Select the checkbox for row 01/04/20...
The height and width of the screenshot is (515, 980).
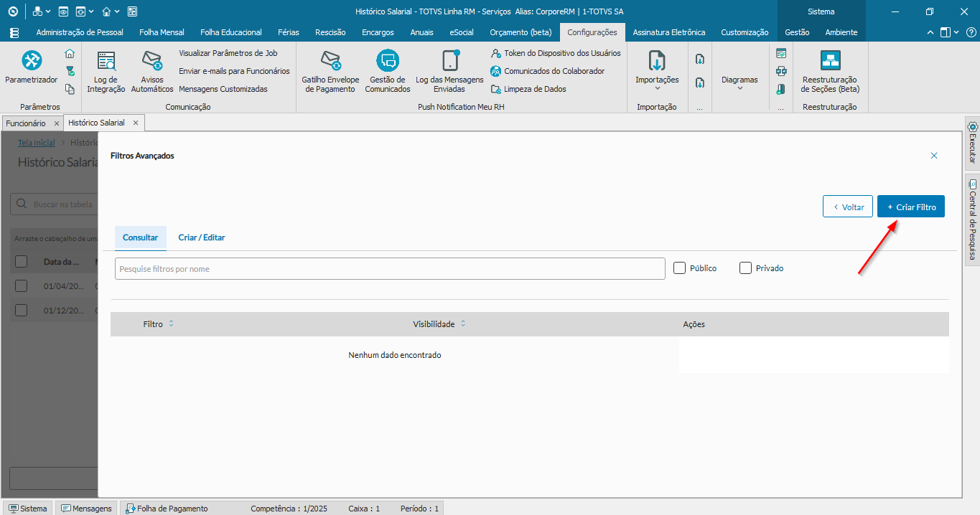pyautogui.click(x=22, y=285)
